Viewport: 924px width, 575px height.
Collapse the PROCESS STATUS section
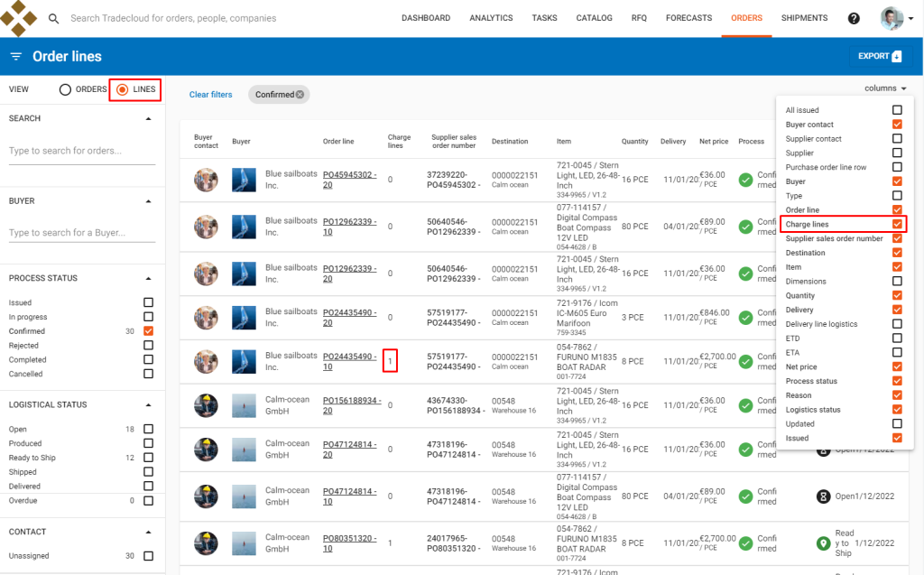(149, 278)
